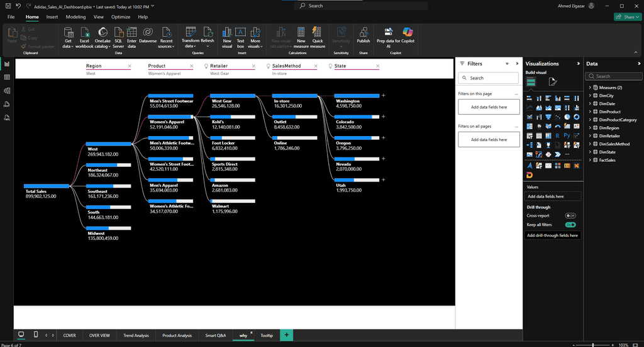Choose the line chart visual
Image resolution: width=644 pixels, height=347 pixels.
(x=530, y=107)
